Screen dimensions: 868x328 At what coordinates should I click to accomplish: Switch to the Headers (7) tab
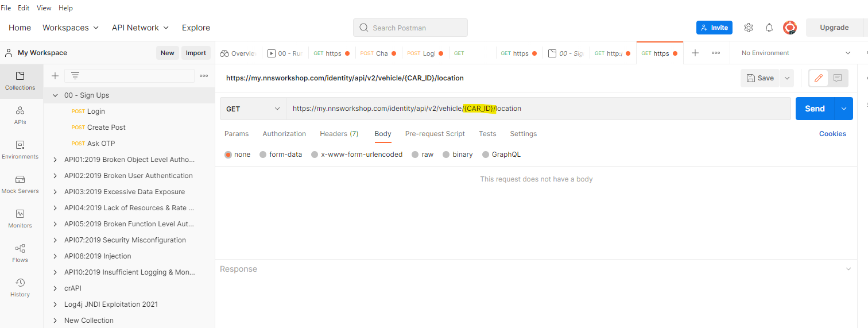click(x=339, y=134)
